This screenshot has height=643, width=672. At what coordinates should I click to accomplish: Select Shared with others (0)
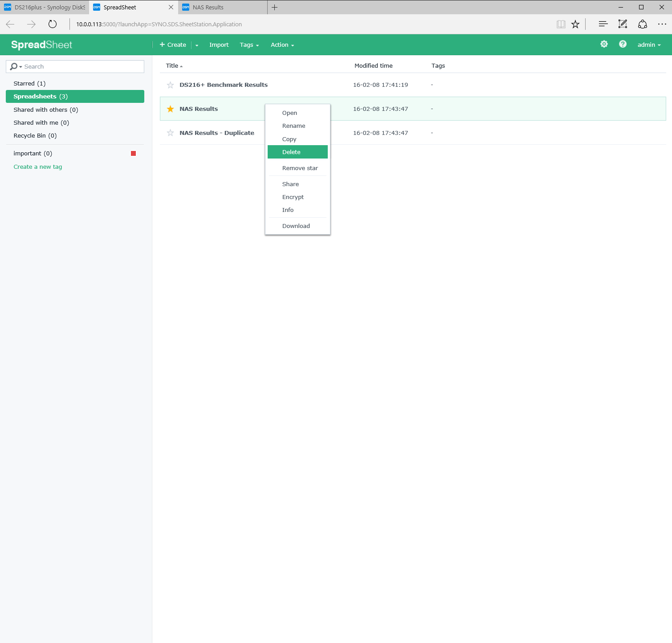(x=75, y=110)
